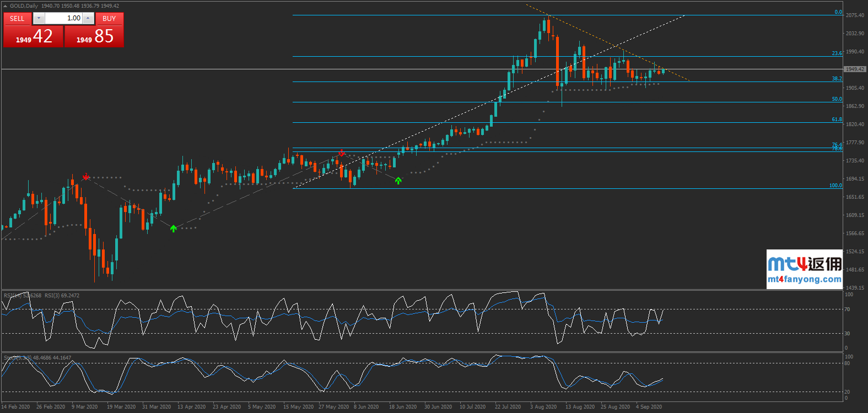Click the GOLD,Daily chart title
868x413 pixels.
click(24, 6)
